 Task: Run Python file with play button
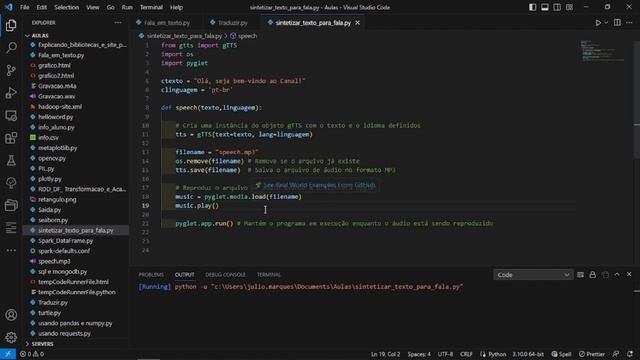coord(598,23)
